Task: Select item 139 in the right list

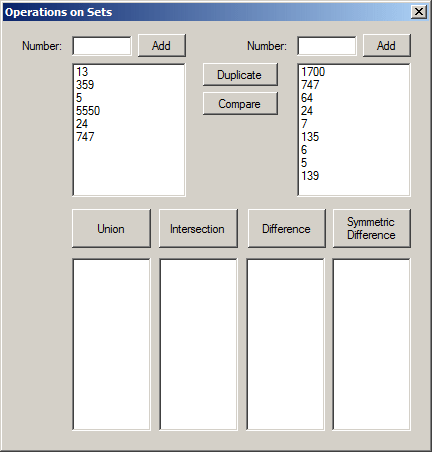Action: pos(310,176)
